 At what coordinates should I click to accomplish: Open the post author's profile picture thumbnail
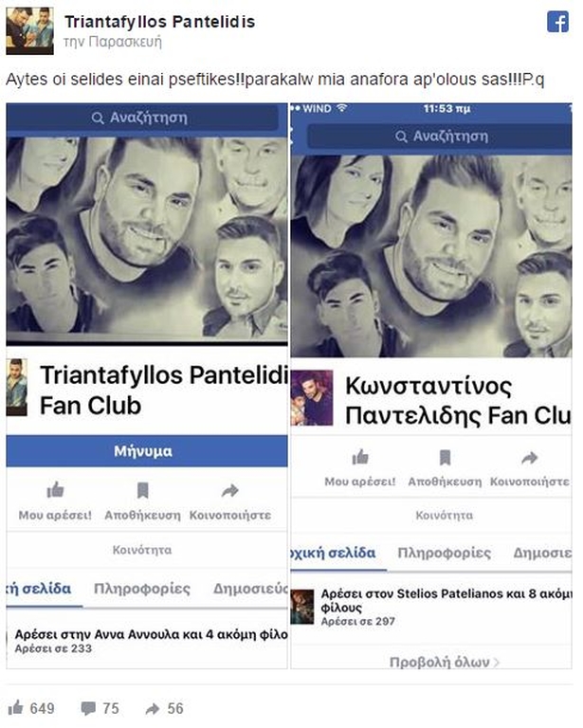(29, 31)
